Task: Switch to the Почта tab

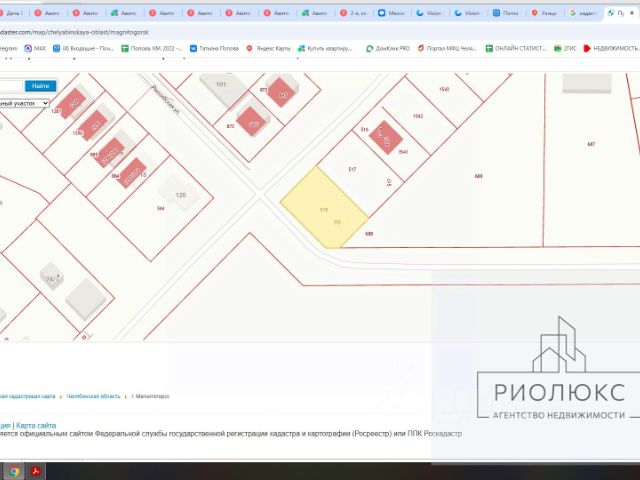Action: (x=506, y=13)
